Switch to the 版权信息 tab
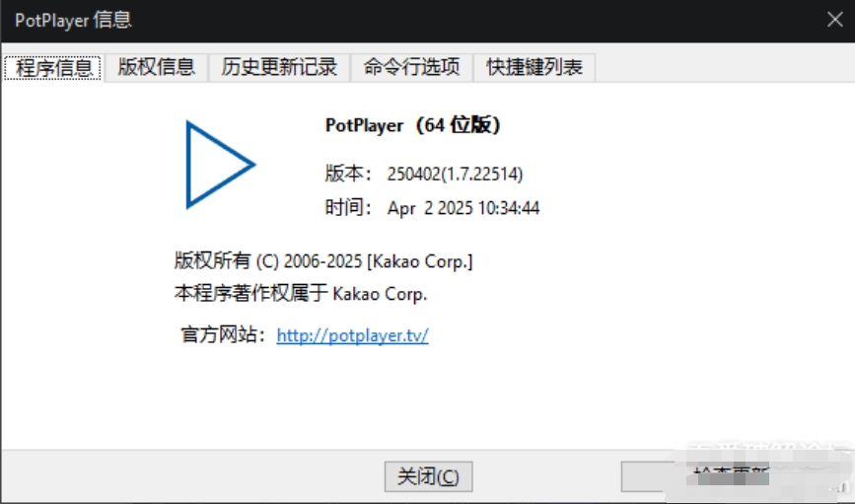Viewport: 855px width, 504px height. [157, 68]
